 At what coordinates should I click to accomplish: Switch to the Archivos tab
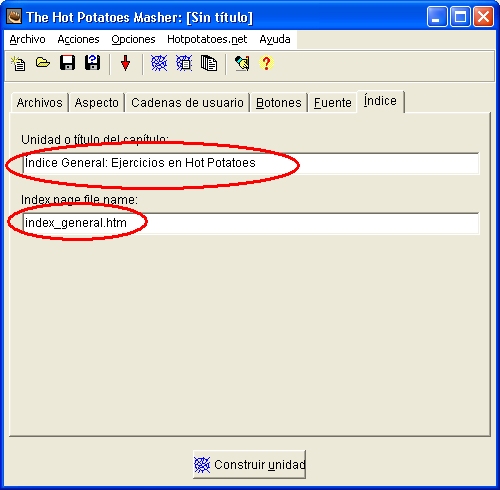tap(40, 103)
